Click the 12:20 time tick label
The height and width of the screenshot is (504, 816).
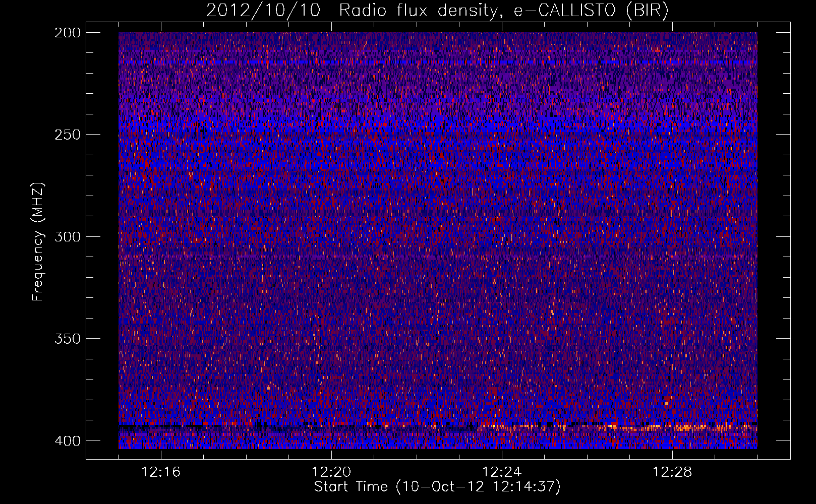point(331,472)
